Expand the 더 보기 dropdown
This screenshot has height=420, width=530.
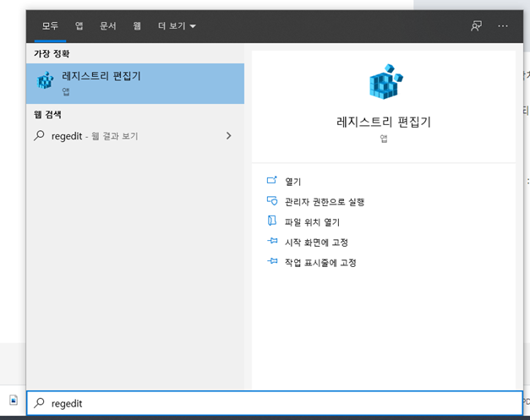point(177,26)
